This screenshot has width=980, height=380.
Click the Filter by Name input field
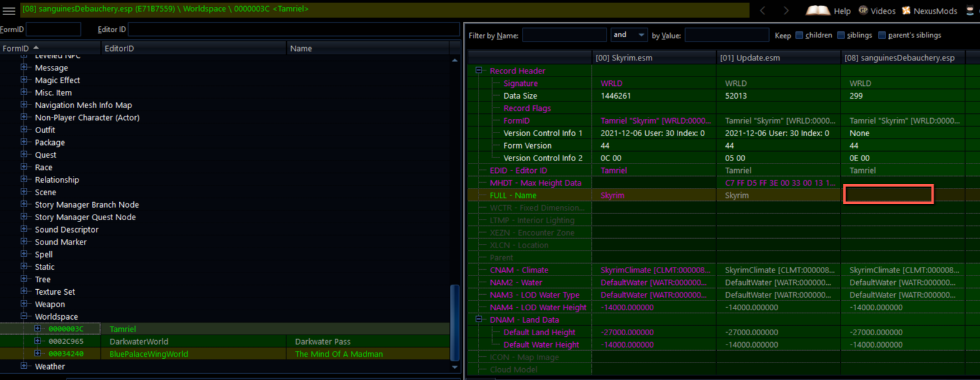564,35
